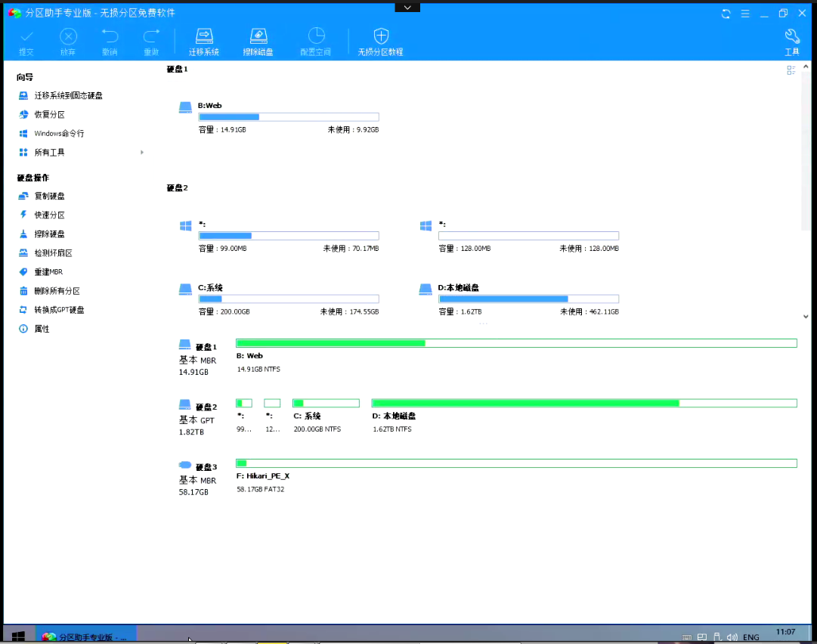Open 迁移系统到固态硬盘 wizard
Image resolution: width=817 pixels, height=644 pixels.
[x=68, y=96]
